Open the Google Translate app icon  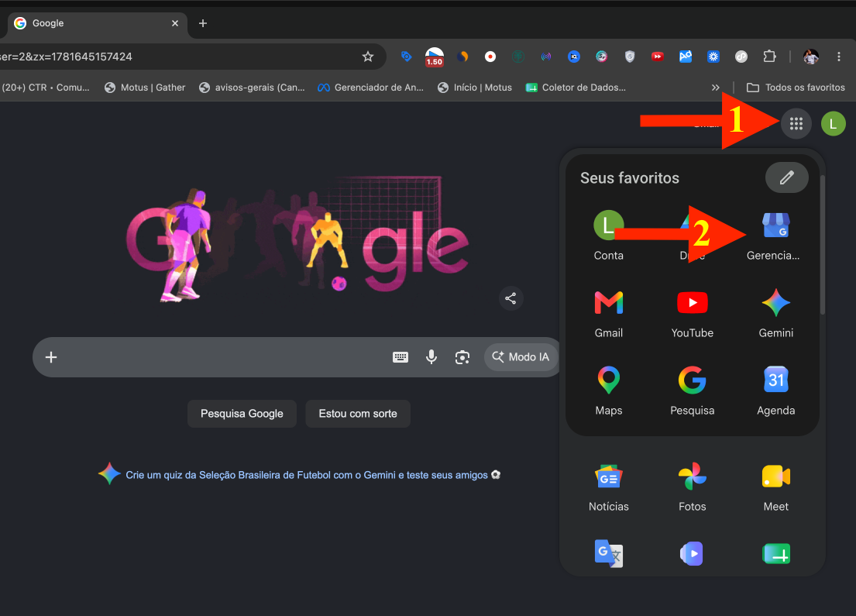pos(608,554)
